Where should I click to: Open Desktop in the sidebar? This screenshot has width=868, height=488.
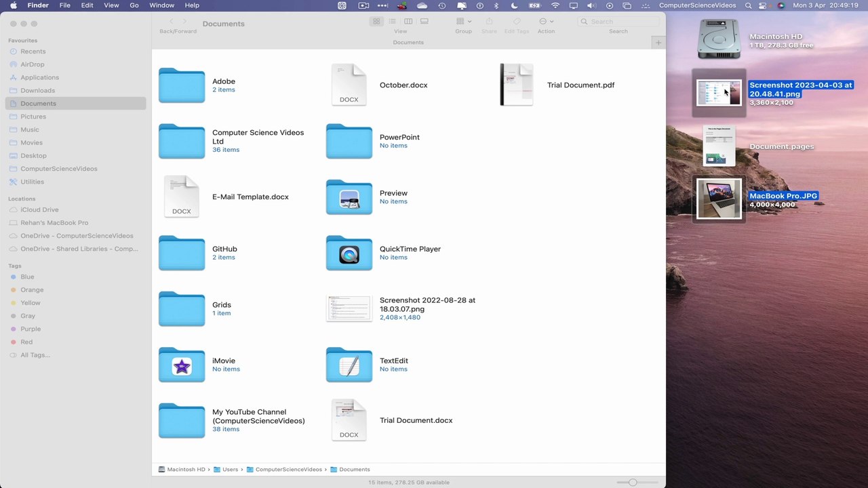tap(75, 155)
